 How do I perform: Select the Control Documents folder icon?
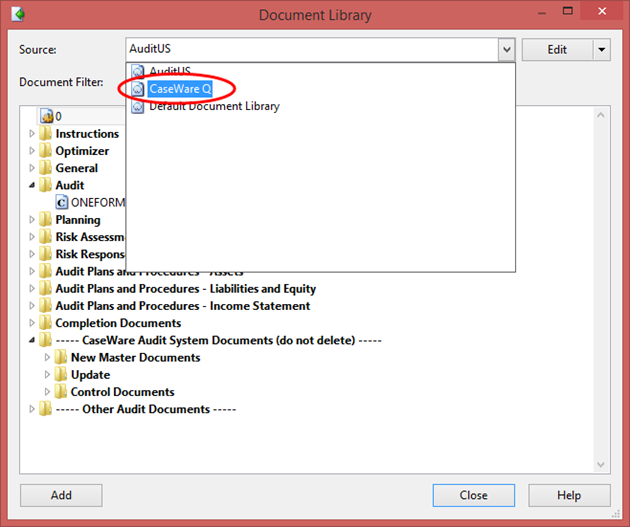point(60,392)
